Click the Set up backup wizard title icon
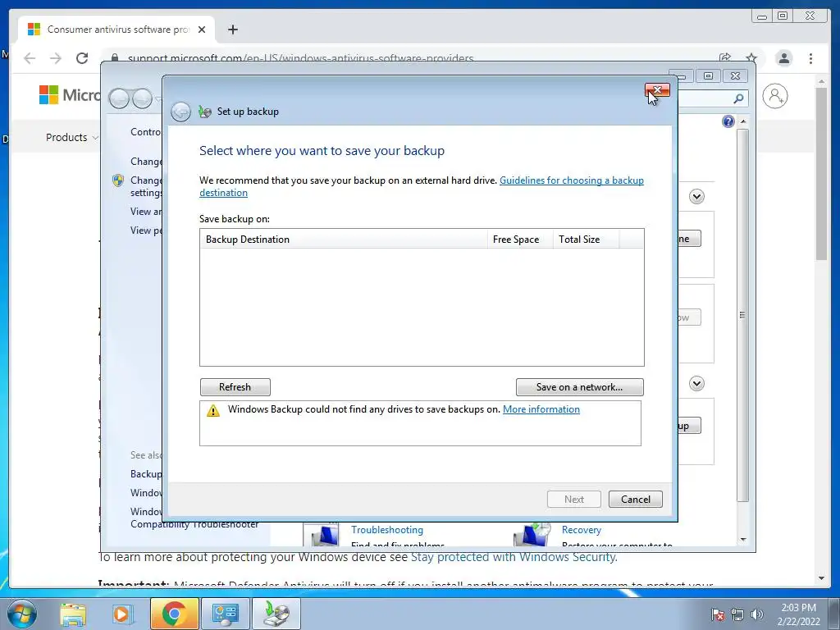 [204, 112]
